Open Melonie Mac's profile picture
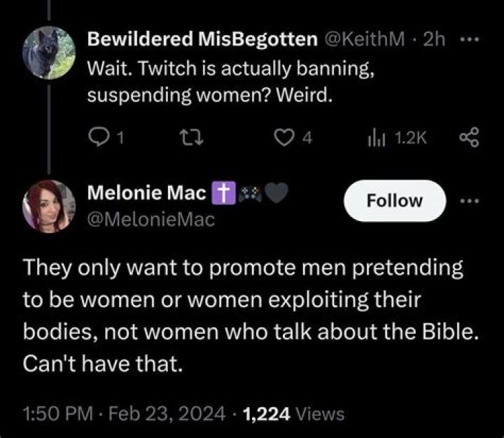 tap(49, 206)
